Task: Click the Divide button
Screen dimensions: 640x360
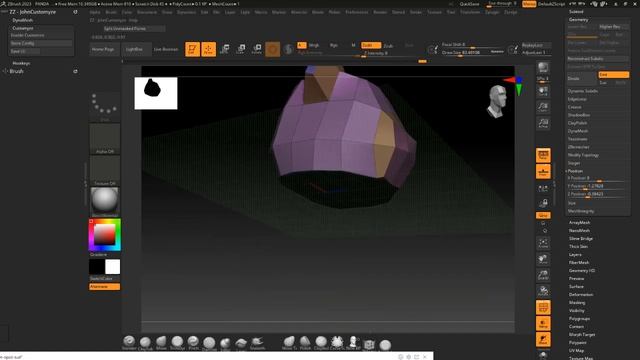Action: click(582, 78)
